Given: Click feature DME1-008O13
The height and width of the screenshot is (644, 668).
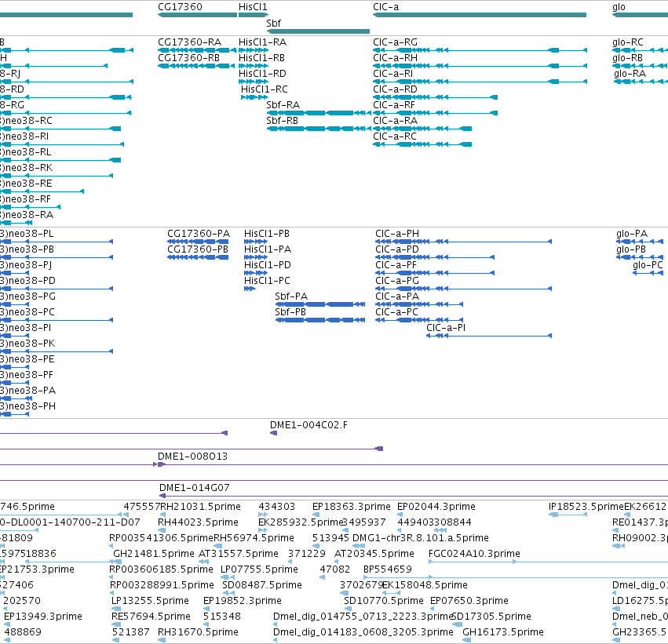Looking at the screenshot, I should click(x=192, y=457).
